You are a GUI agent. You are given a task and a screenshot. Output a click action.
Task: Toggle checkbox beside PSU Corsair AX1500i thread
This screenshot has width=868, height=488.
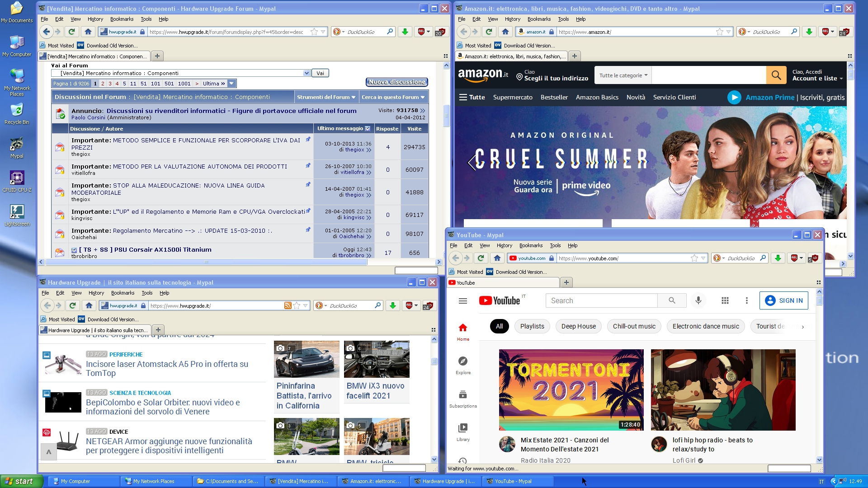click(74, 250)
